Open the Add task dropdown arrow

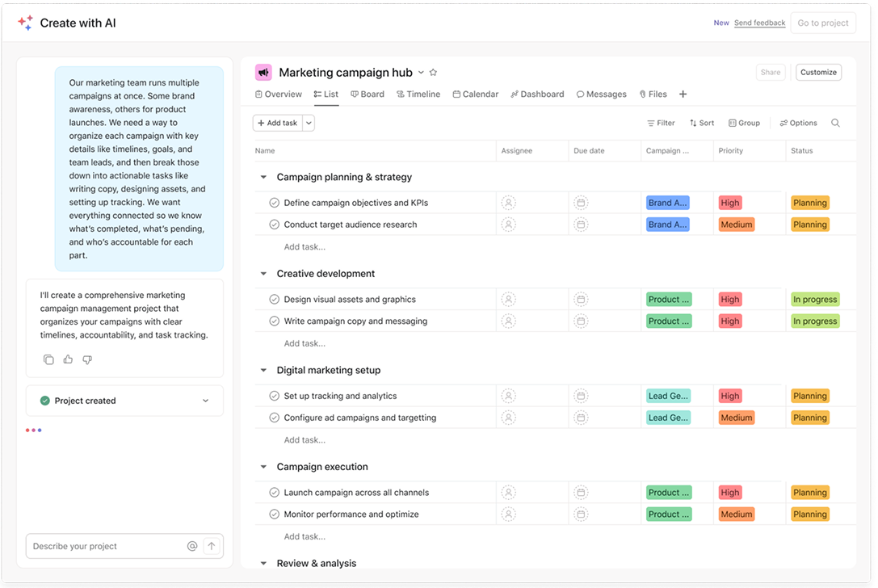pos(309,124)
